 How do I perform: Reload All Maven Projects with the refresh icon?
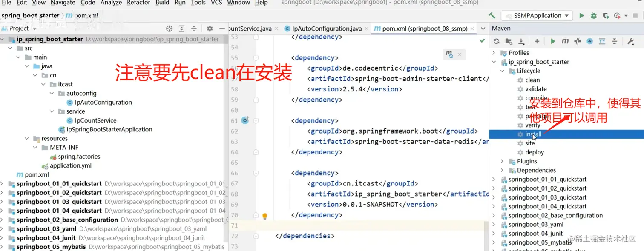coord(496,41)
